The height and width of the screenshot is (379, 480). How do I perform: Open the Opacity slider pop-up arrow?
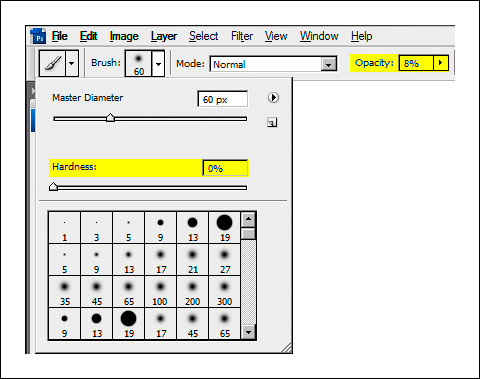tap(441, 63)
